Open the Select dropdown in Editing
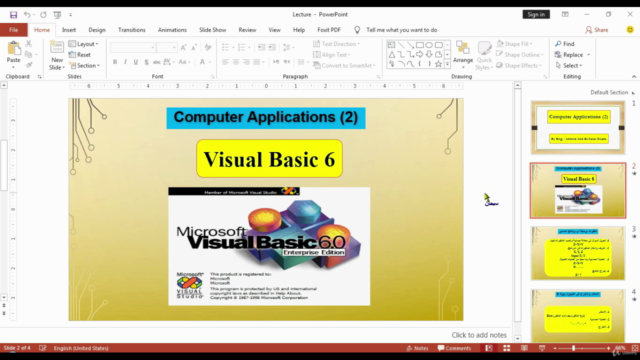Image resolution: width=640 pixels, height=360 pixels. [568, 65]
